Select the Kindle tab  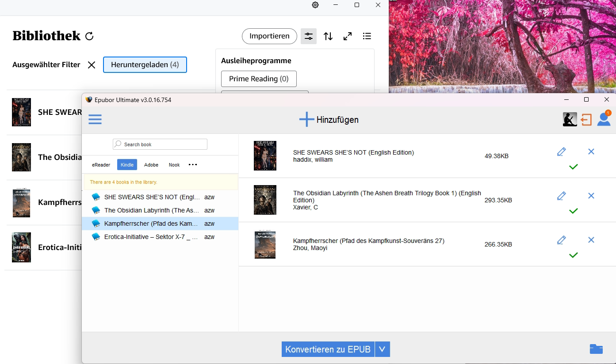(127, 165)
